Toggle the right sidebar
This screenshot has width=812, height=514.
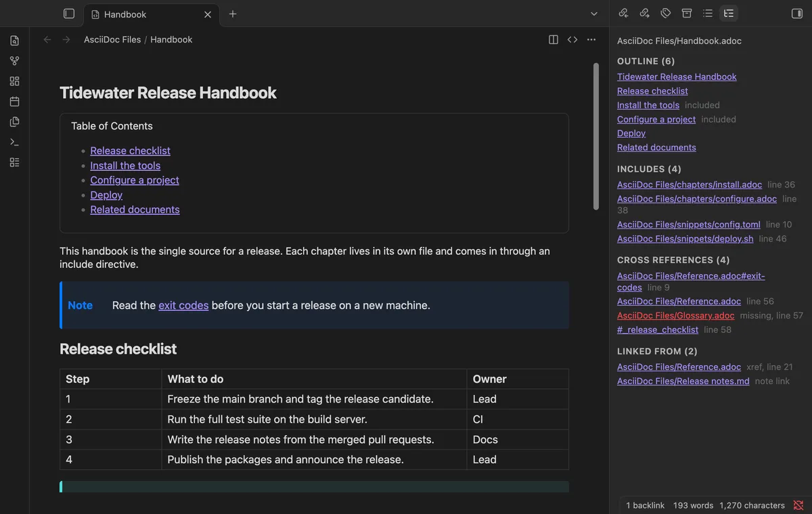[x=796, y=14]
